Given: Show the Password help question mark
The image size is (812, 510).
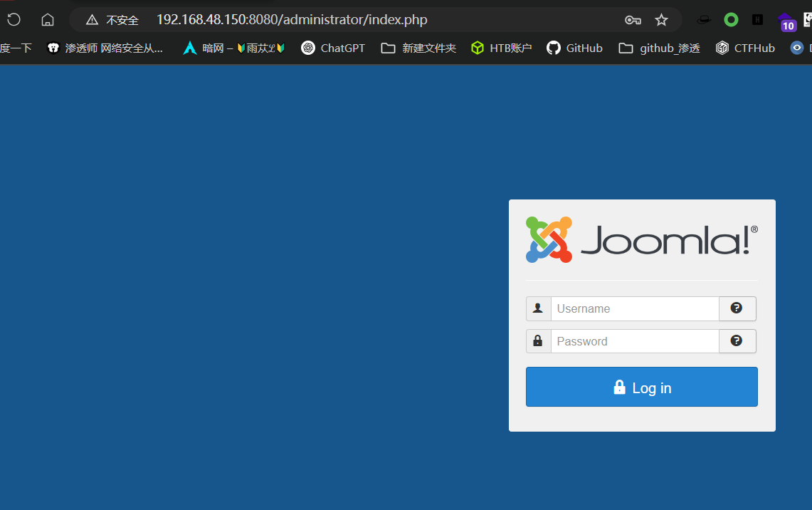Looking at the screenshot, I should [737, 341].
